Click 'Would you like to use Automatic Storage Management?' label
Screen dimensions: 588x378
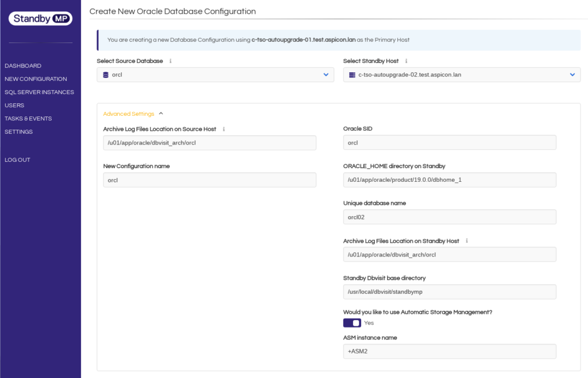tap(417, 312)
